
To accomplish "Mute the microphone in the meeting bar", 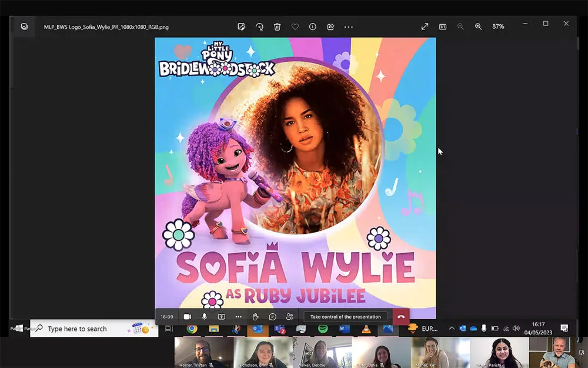I will click(x=205, y=317).
